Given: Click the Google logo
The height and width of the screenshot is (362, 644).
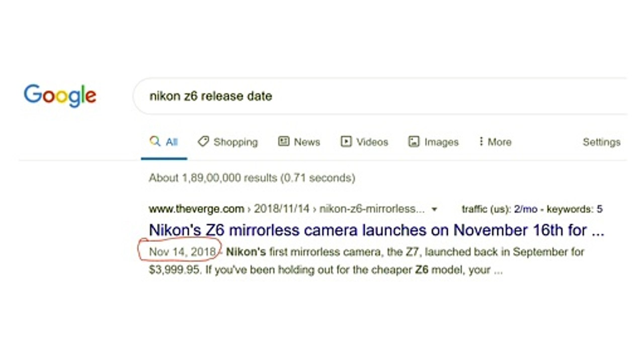Looking at the screenshot, I should point(60,96).
